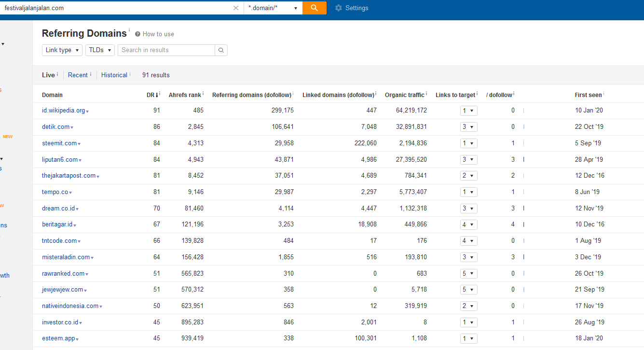Expand links dropdown for investor.co.id row
The height and width of the screenshot is (350, 644).
[469, 322]
